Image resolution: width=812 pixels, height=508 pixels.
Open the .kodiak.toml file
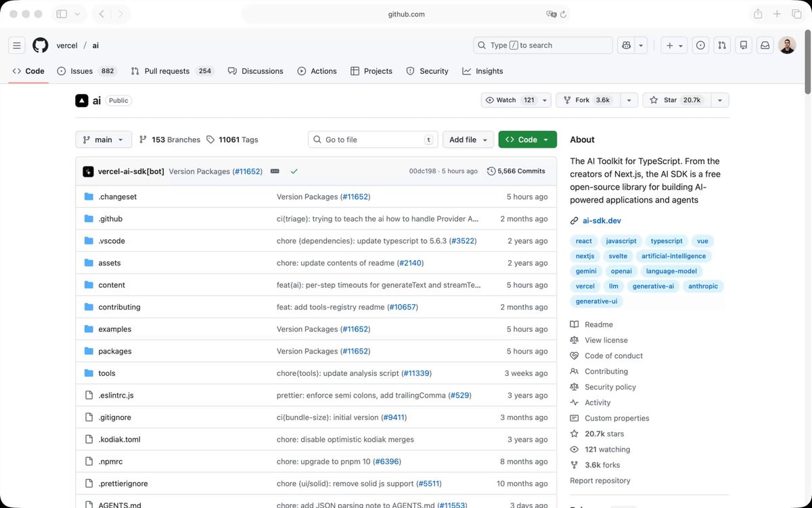[119, 440]
